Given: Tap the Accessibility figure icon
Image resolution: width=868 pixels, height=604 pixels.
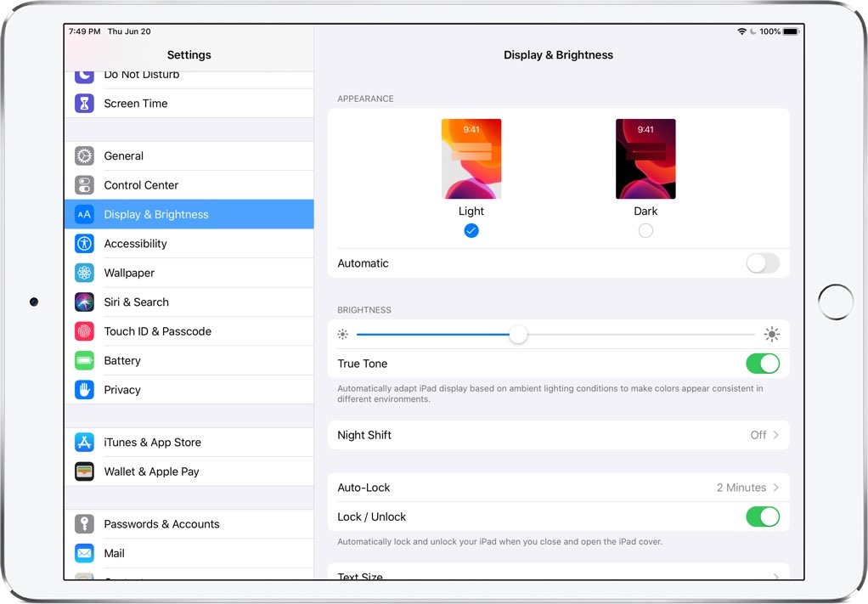Looking at the screenshot, I should (84, 244).
